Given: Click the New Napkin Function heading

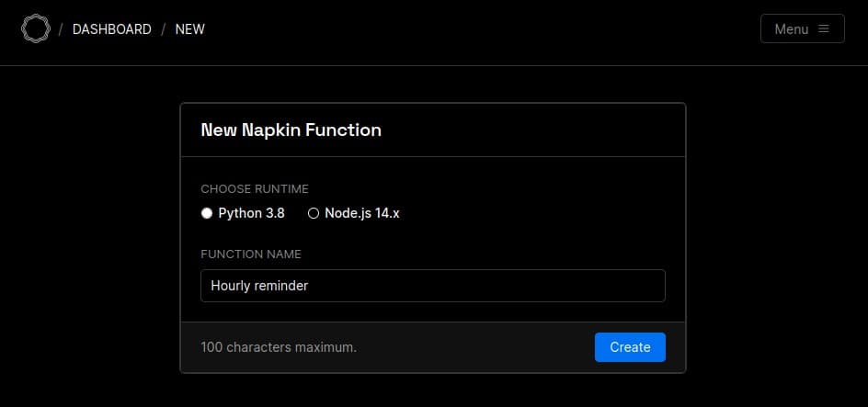Looking at the screenshot, I should [291, 130].
